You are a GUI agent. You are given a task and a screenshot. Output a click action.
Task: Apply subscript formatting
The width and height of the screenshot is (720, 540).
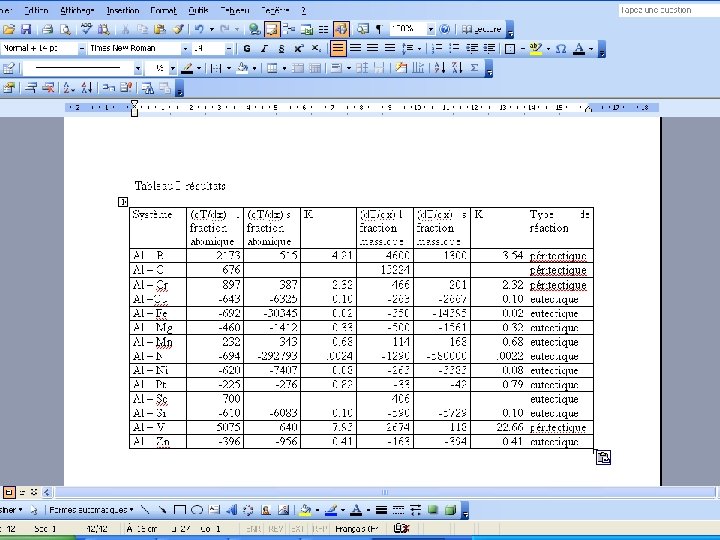coord(316,48)
